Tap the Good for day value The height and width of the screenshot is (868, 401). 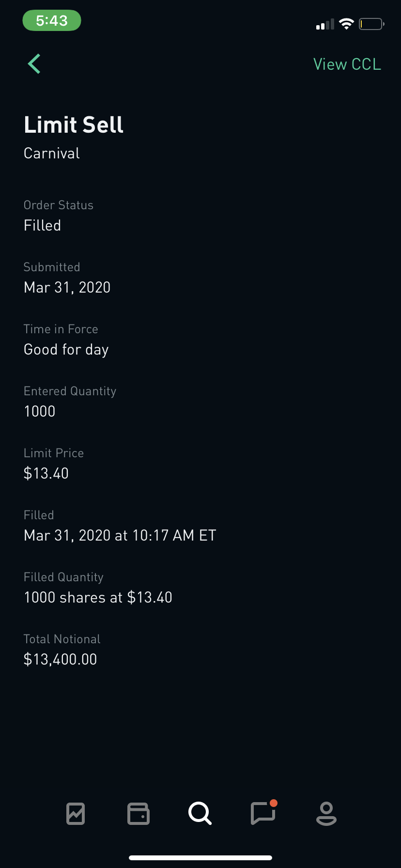(66, 350)
